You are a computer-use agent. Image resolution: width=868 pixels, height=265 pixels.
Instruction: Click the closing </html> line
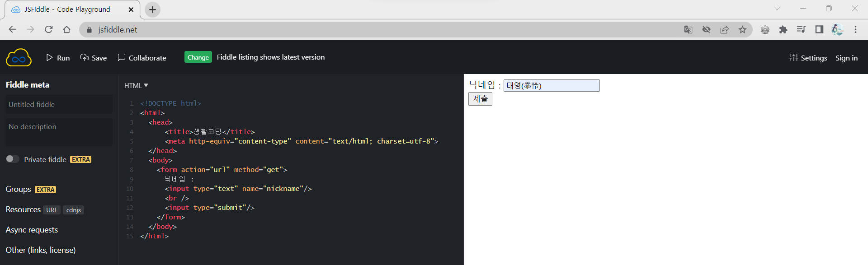[x=154, y=236]
